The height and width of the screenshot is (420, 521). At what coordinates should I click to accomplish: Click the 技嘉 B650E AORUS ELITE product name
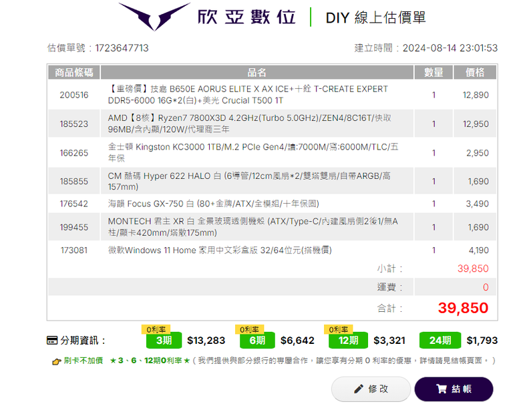coord(248,95)
